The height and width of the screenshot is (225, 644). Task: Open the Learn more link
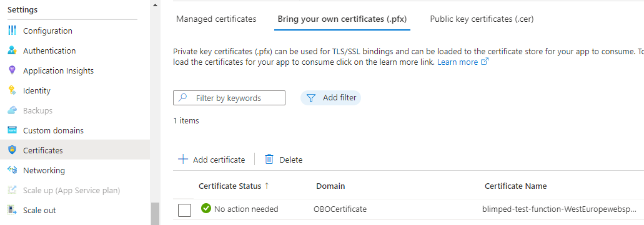[457, 62]
